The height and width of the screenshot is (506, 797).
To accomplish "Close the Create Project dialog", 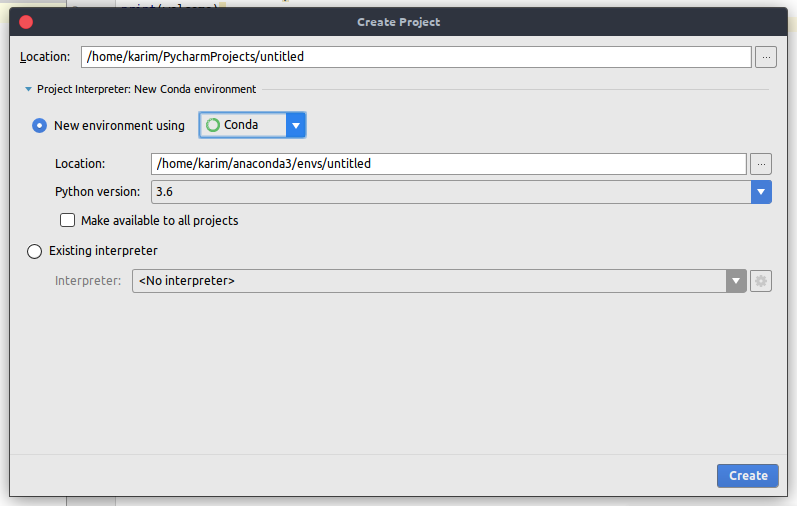I will [26, 22].
